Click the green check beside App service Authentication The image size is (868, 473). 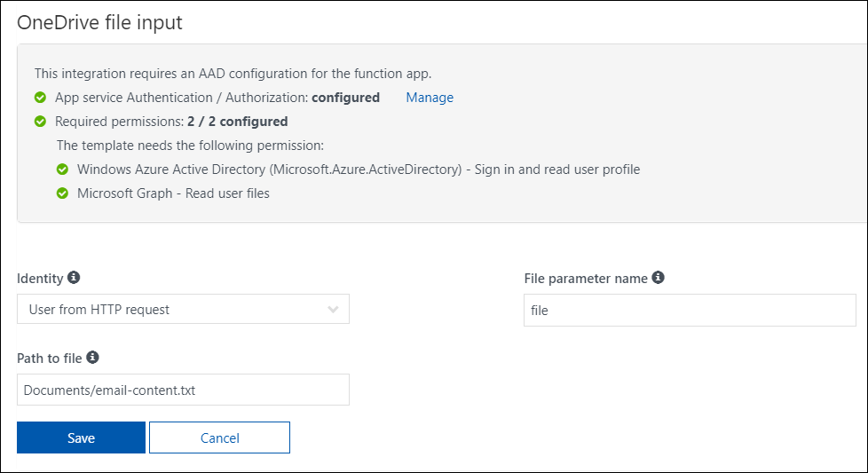point(40,98)
